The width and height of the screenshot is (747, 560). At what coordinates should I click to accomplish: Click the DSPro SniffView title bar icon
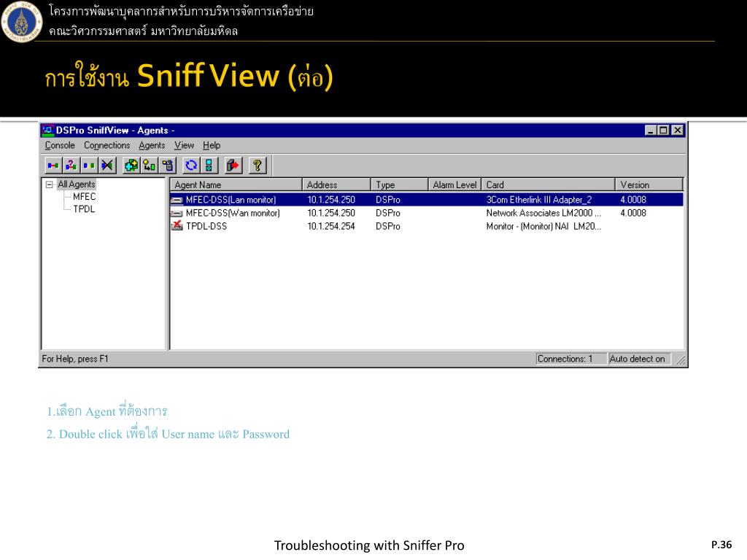[47, 130]
